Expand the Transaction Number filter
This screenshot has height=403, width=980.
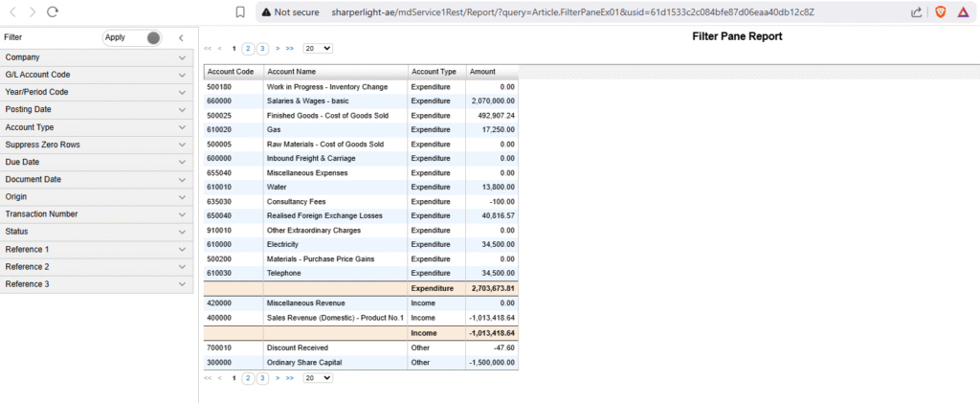[97, 214]
